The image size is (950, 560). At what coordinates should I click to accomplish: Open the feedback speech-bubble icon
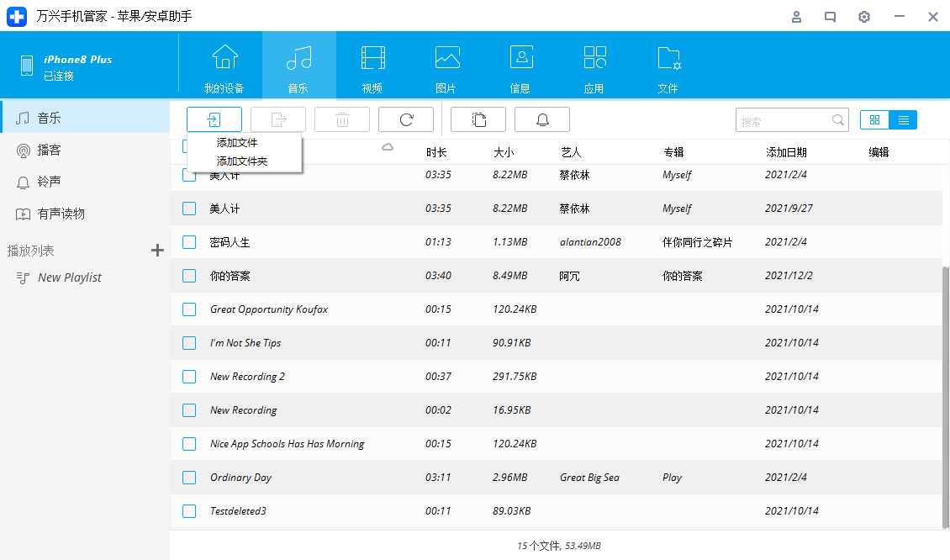click(x=830, y=16)
